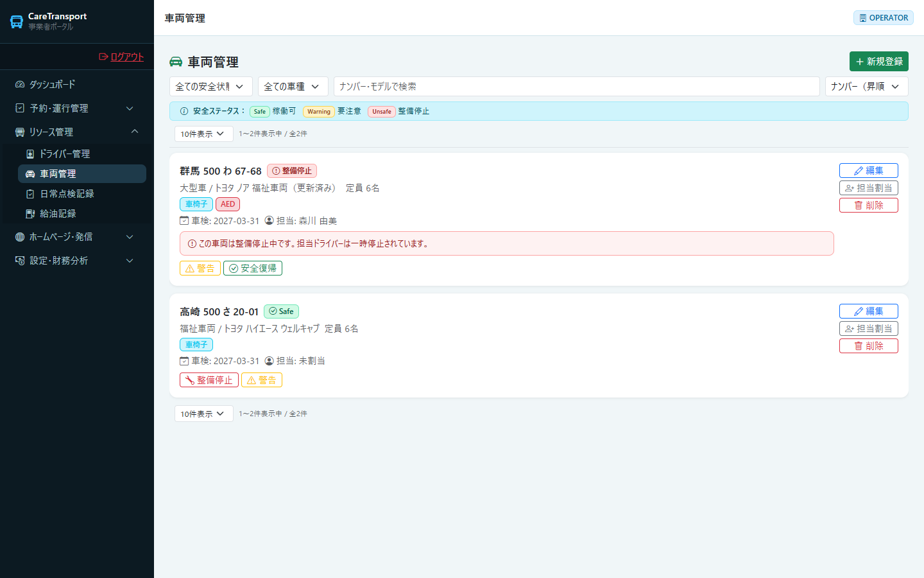Screen dimensions: 924x578
Task: Click the 設定・財務分析 icon
Action: coord(20,260)
